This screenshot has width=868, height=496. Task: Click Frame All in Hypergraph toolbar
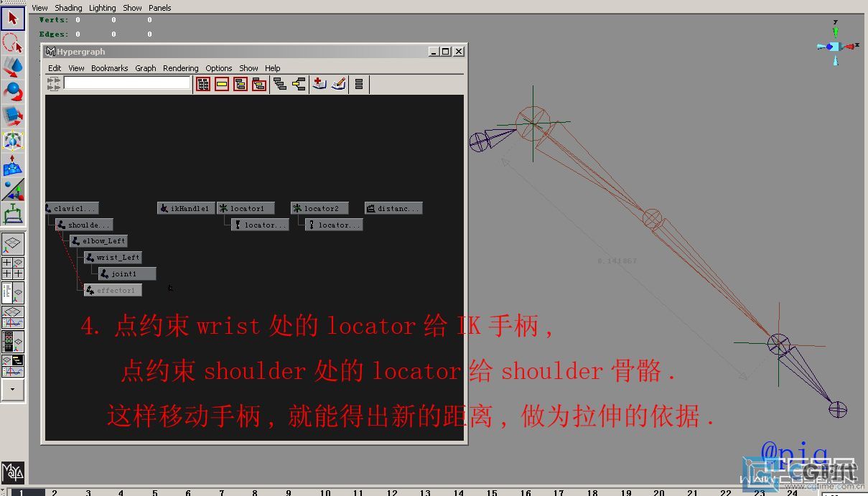pyautogui.click(x=203, y=84)
